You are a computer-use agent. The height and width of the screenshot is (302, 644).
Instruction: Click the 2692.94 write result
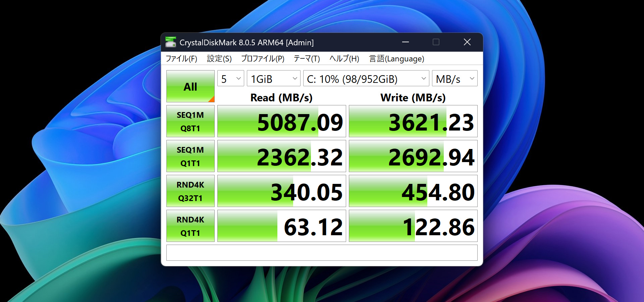click(x=413, y=156)
